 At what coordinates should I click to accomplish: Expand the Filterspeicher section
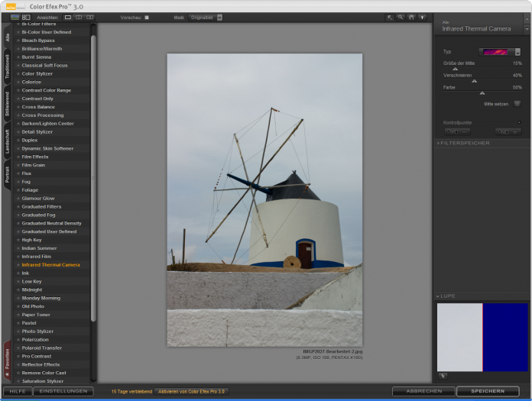coord(464,143)
